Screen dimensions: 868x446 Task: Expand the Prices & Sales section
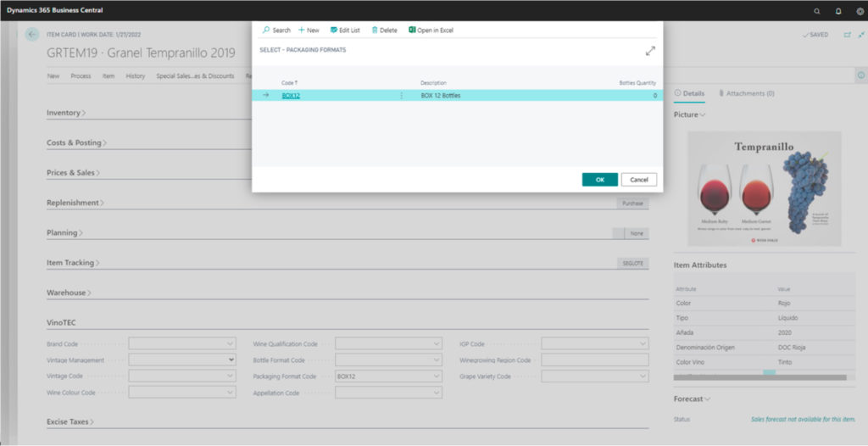73,172
